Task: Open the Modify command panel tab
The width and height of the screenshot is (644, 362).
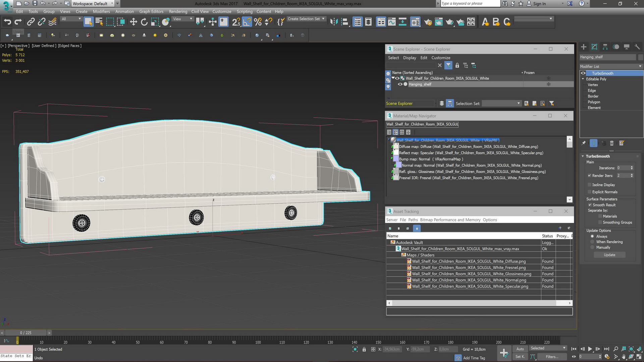Action: pos(594,47)
